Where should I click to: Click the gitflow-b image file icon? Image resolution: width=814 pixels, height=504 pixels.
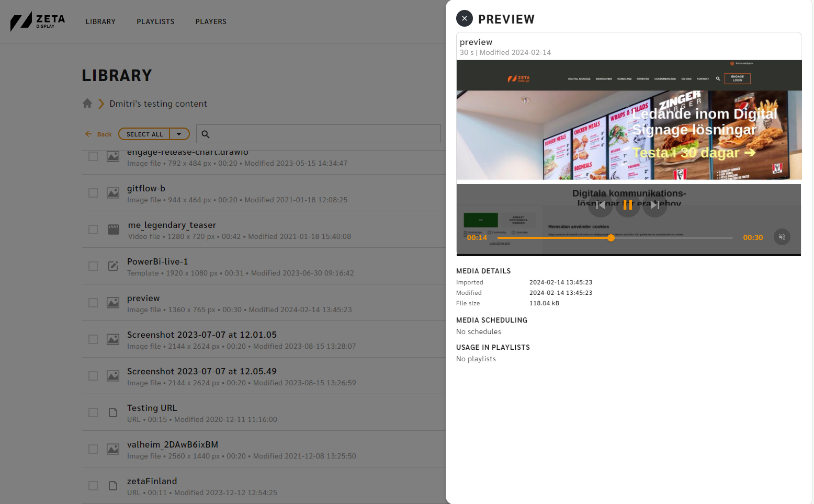[x=113, y=193]
